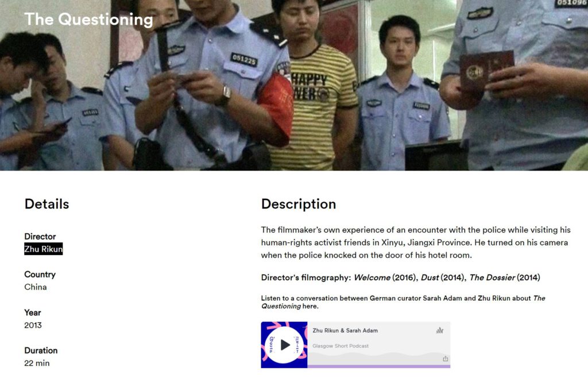
Task: Click the "Dust" film title in filmography
Action: coord(430,277)
